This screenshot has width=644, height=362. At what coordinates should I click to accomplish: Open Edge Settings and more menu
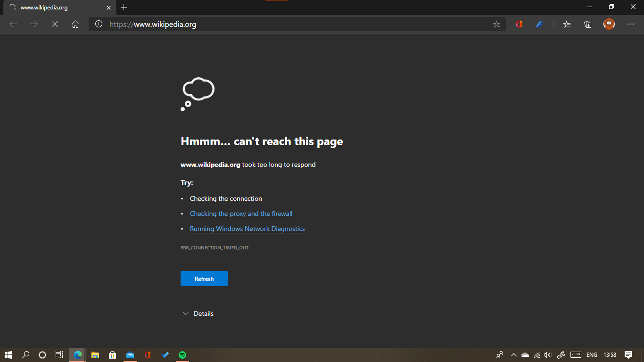click(631, 24)
